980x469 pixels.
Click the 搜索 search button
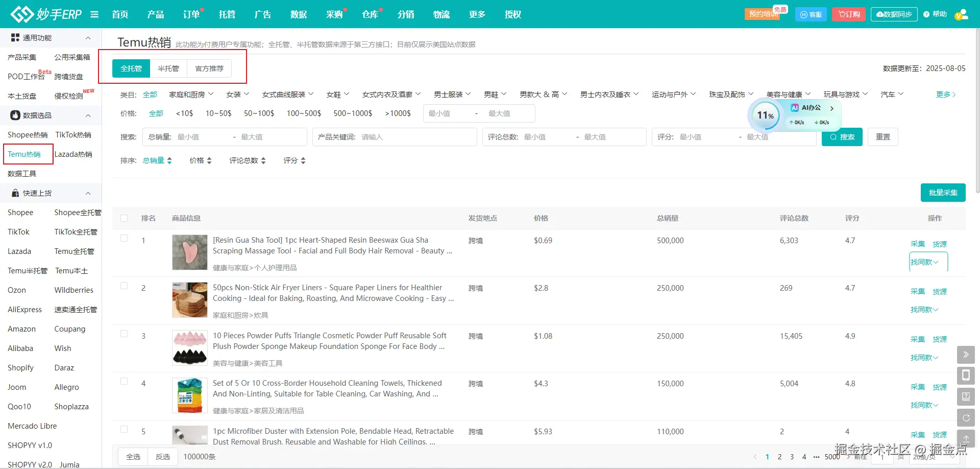click(x=842, y=137)
